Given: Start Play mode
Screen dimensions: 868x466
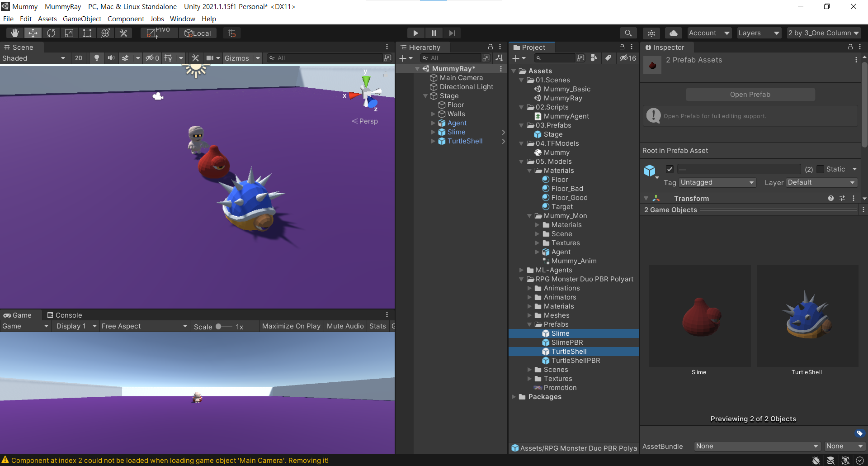Looking at the screenshot, I should coord(415,33).
